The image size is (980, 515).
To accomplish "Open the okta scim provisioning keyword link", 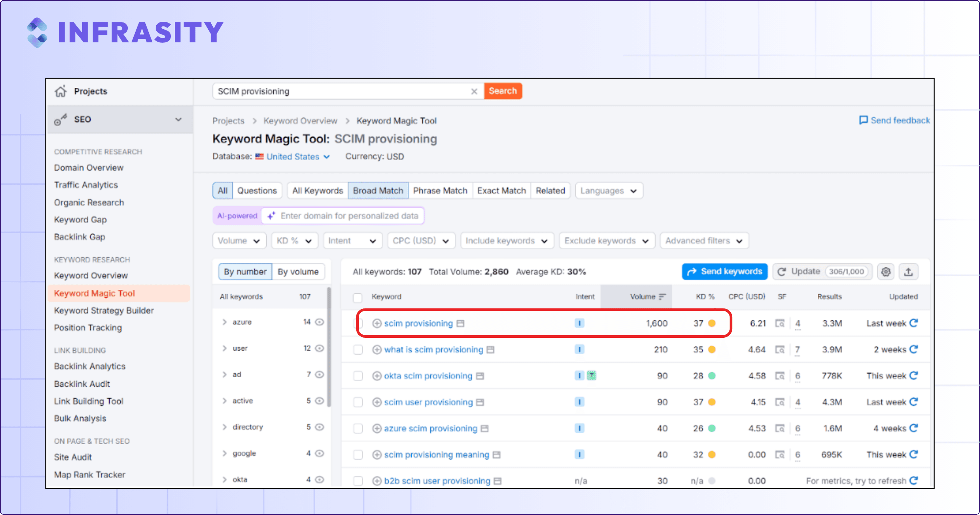I will click(428, 376).
